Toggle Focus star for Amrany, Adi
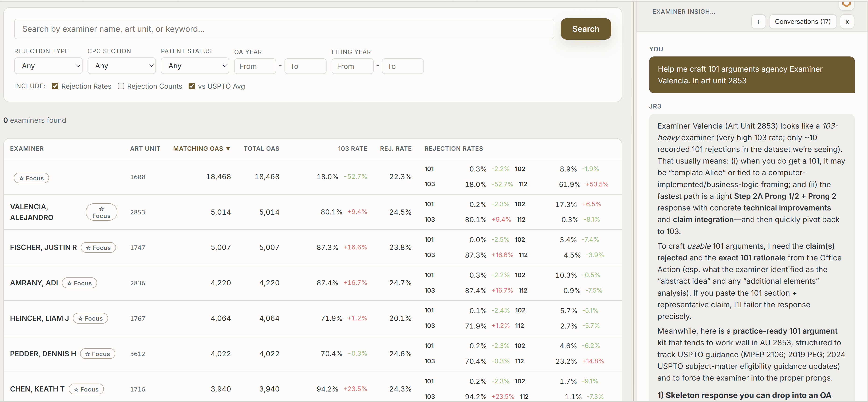 pyautogui.click(x=79, y=283)
